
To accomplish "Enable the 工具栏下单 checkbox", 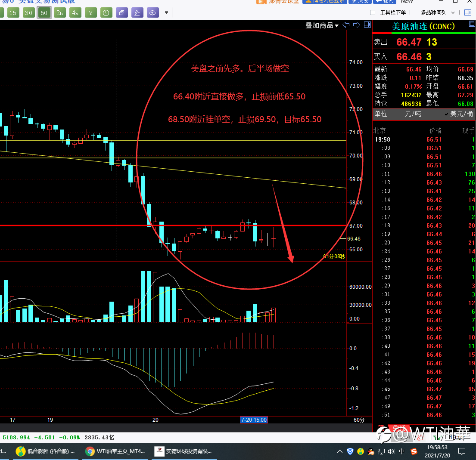I will tap(373, 12).
